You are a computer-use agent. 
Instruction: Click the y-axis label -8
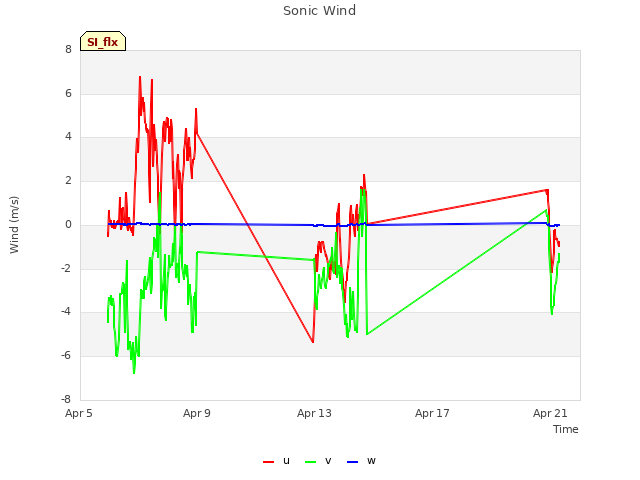point(67,399)
